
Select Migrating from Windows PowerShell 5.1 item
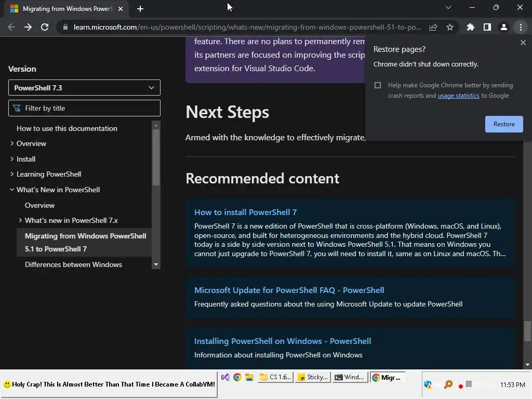coord(84,242)
